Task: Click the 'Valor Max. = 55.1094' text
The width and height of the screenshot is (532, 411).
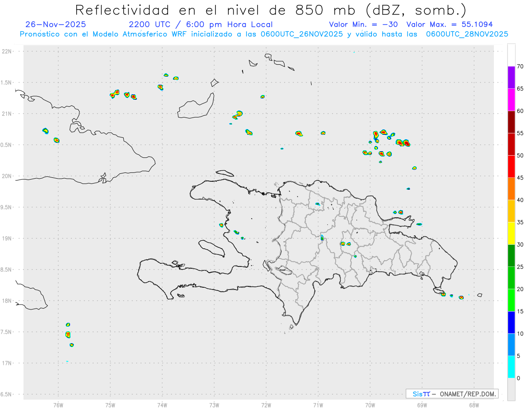Action: click(450, 24)
